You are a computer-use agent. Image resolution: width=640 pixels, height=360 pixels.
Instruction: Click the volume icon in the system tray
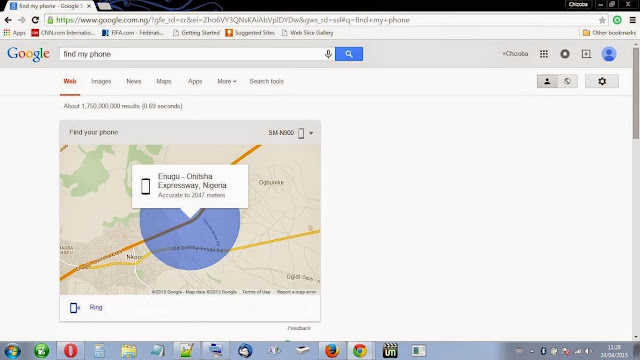588,351
